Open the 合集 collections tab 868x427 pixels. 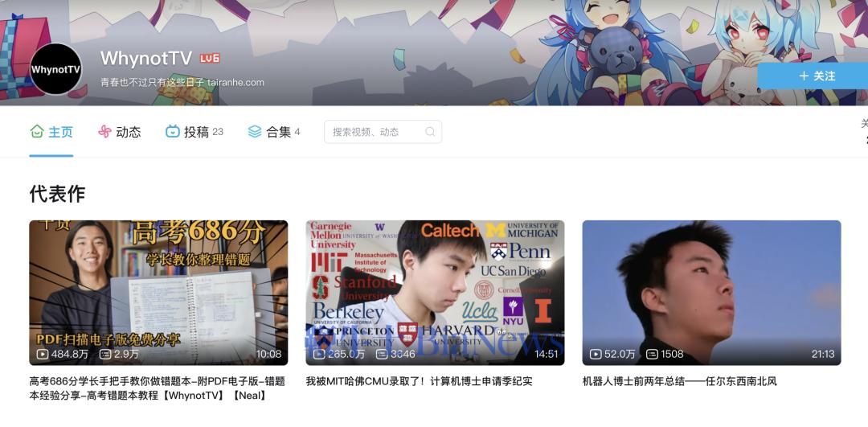pos(274,132)
